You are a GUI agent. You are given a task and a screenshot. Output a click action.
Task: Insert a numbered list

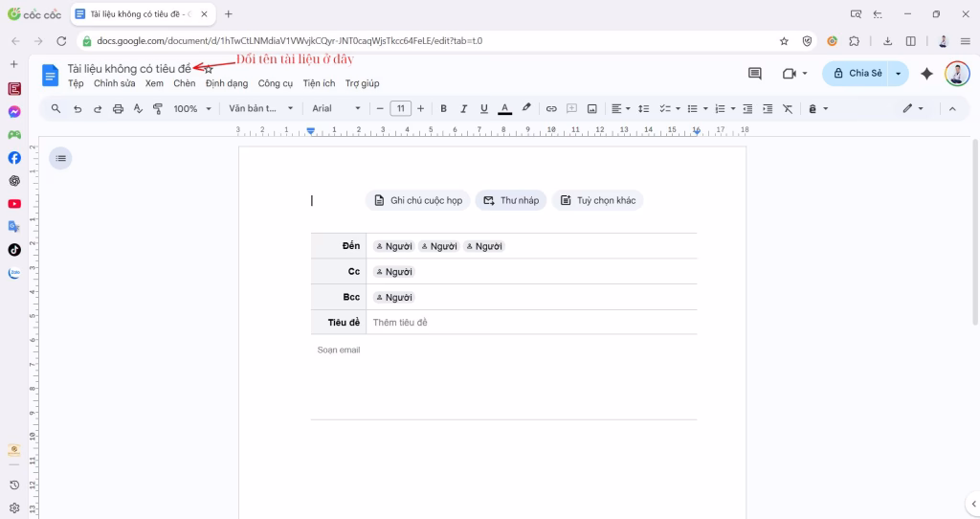[x=720, y=109]
